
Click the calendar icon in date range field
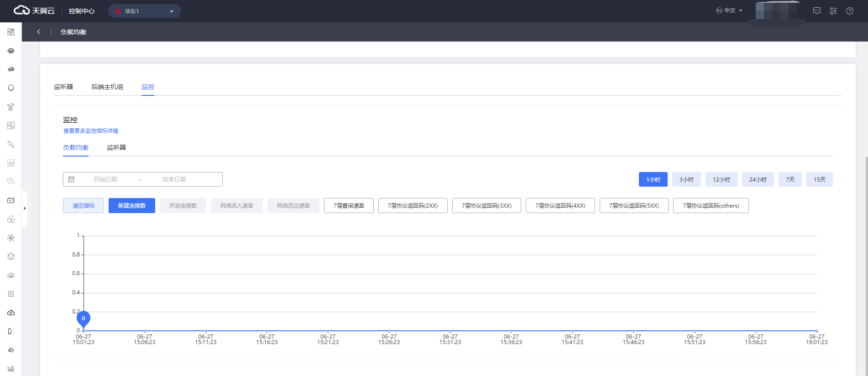pyautogui.click(x=72, y=179)
